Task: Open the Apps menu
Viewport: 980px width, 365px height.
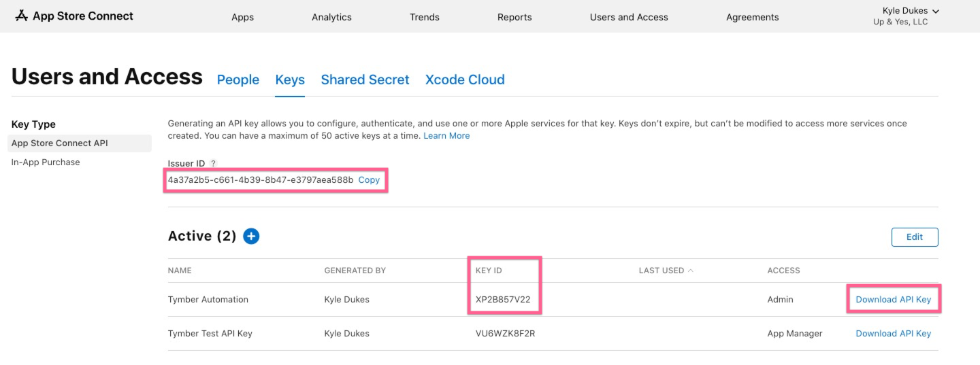Action: 242,17
